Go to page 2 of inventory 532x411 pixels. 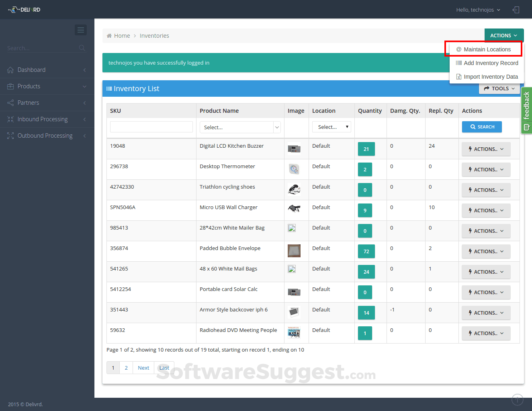(126, 367)
